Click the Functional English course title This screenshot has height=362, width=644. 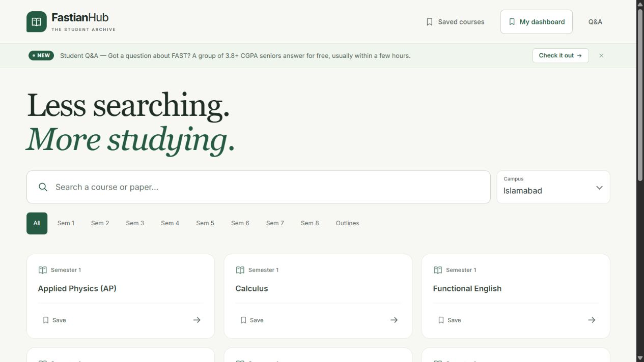[467, 288]
